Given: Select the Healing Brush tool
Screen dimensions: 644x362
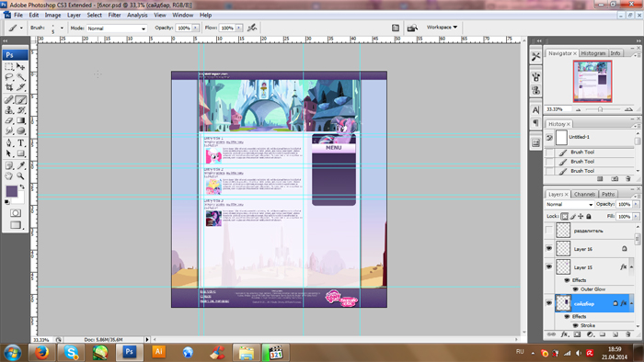Looking at the screenshot, I should coord(9,99).
